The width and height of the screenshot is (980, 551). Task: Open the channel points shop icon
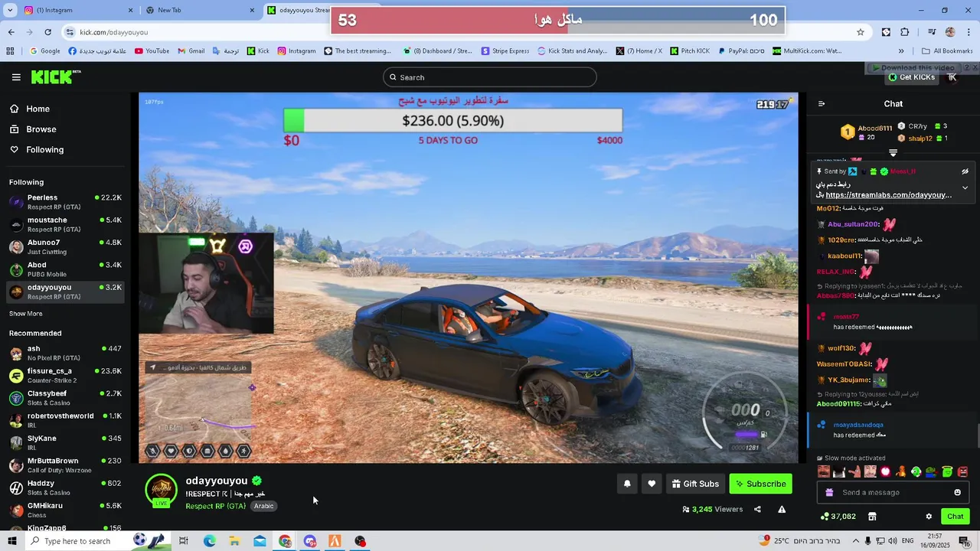[x=871, y=517]
